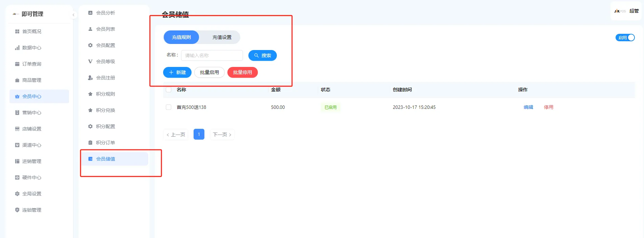Click the 会员分析 chart icon in submenu
This screenshot has height=238, width=644.
[90, 13]
